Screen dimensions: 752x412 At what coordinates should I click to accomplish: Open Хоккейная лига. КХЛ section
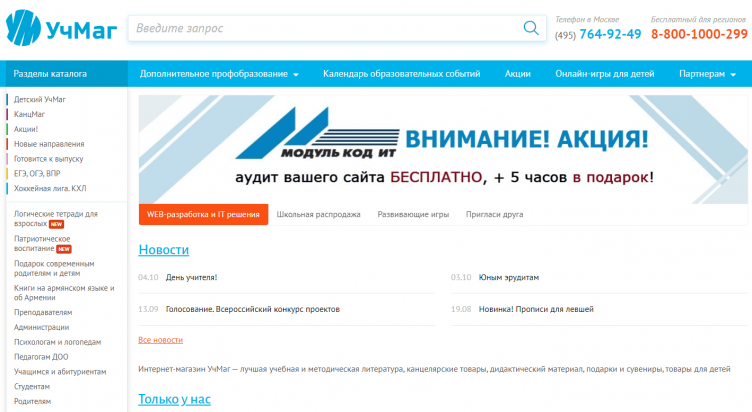point(50,188)
